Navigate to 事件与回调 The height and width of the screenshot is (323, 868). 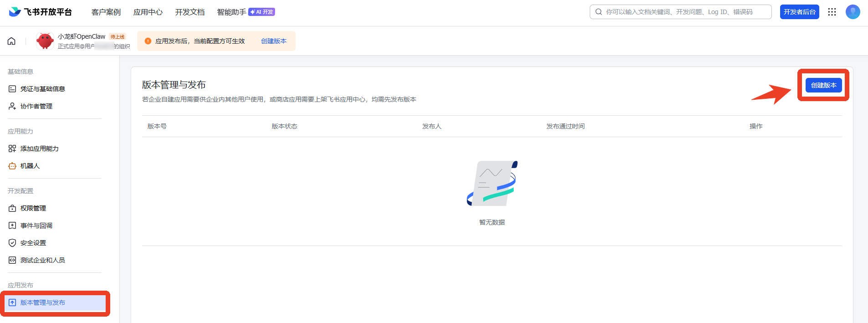(36, 226)
